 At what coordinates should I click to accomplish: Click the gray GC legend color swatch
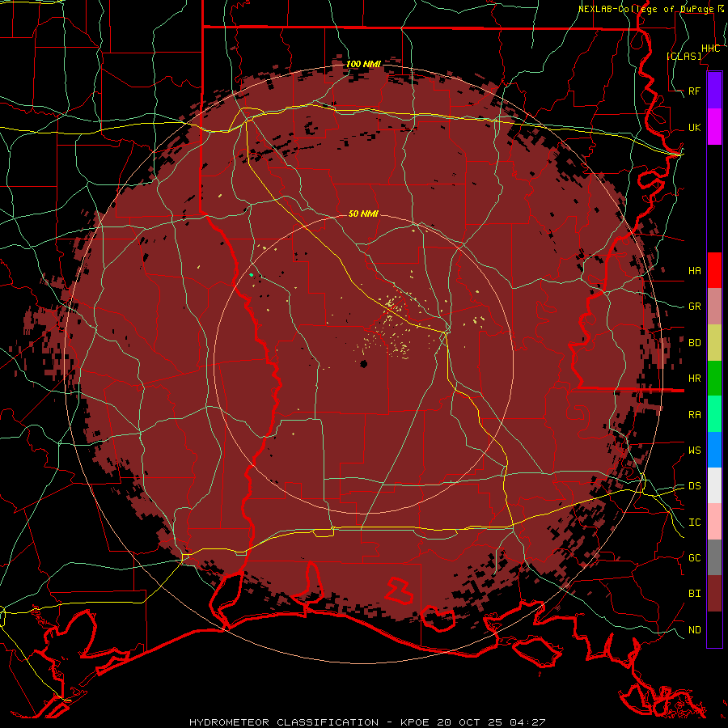point(714,557)
